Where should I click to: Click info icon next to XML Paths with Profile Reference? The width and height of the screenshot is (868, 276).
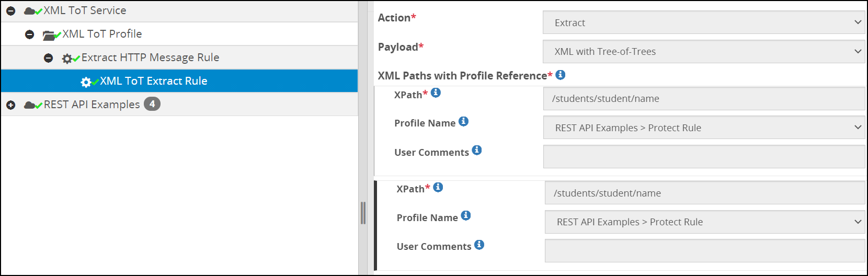pyautogui.click(x=560, y=75)
